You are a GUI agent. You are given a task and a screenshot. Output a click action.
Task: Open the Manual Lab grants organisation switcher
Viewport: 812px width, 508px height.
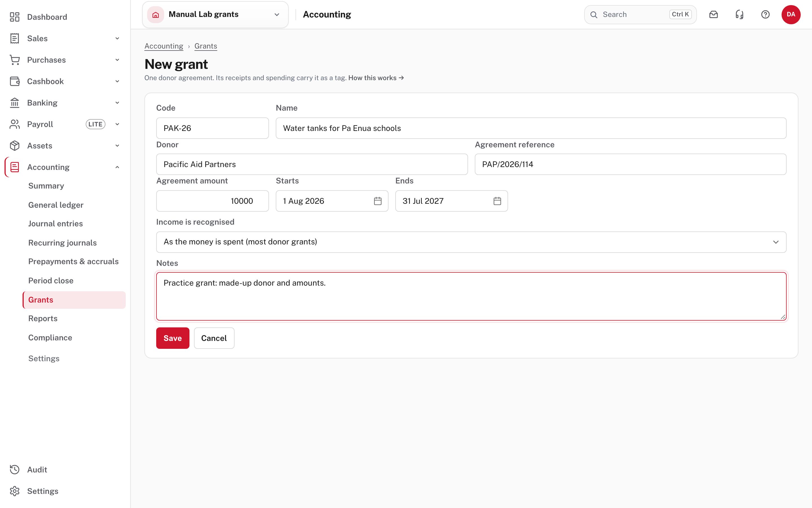point(215,14)
